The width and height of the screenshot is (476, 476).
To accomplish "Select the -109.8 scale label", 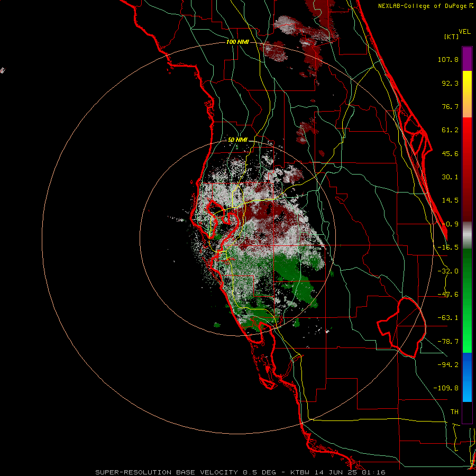I will (446, 388).
